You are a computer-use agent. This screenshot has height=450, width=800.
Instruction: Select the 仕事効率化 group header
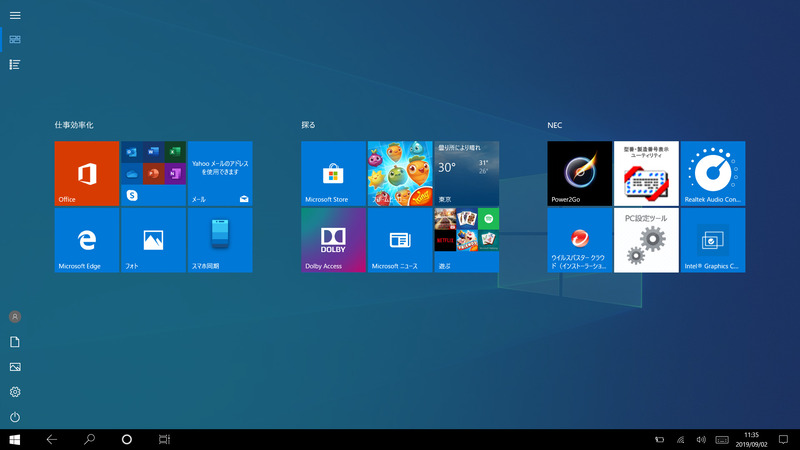[x=74, y=125]
